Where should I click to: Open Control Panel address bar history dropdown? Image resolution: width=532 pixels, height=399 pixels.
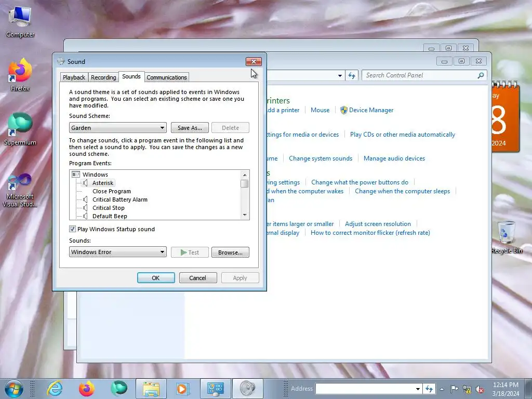[340, 76]
